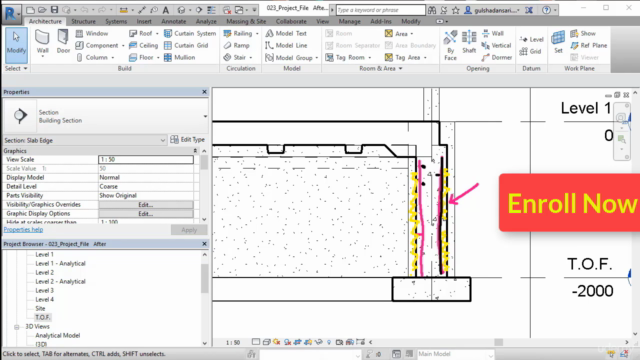640x360 pixels.
Task: Open the Select dropdown
Action: pyautogui.click(x=16, y=69)
